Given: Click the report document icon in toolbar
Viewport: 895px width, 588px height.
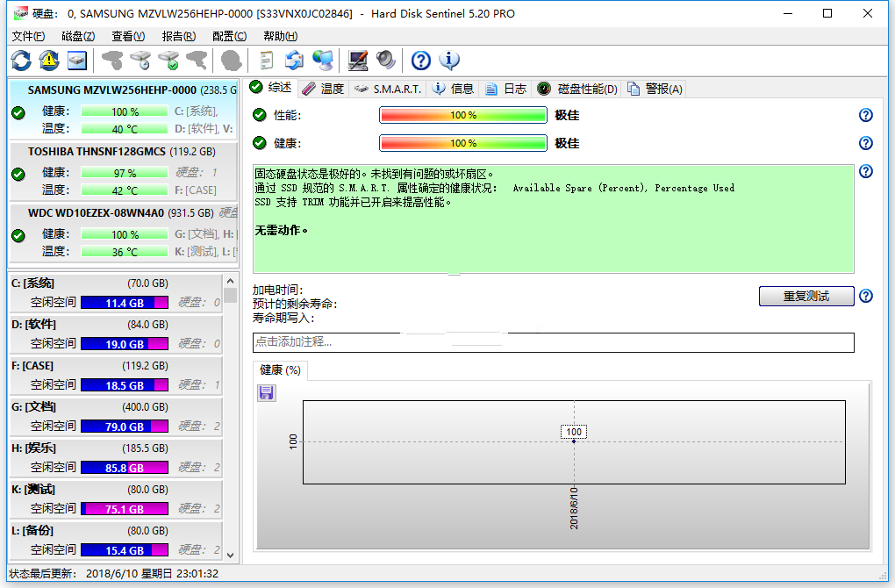Looking at the screenshot, I should pyautogui.click(x=265, y=60).
